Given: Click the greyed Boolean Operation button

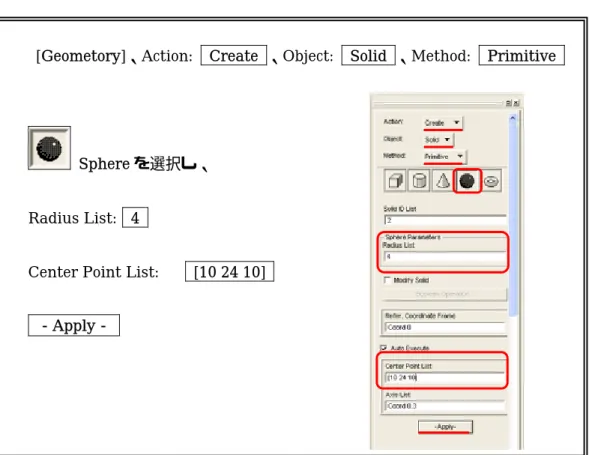Looking at the screenshot, I should 444,294.
